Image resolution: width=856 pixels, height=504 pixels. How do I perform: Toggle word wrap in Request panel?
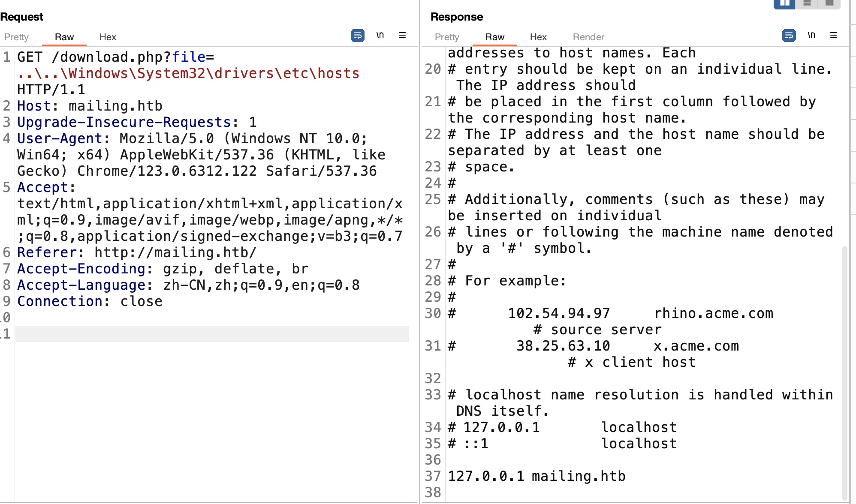[357, 35]
